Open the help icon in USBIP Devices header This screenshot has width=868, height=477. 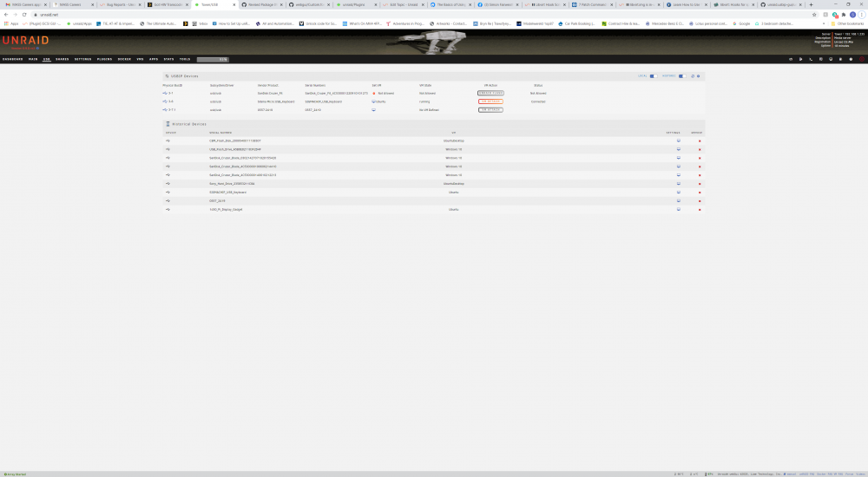tap(698, 76)
